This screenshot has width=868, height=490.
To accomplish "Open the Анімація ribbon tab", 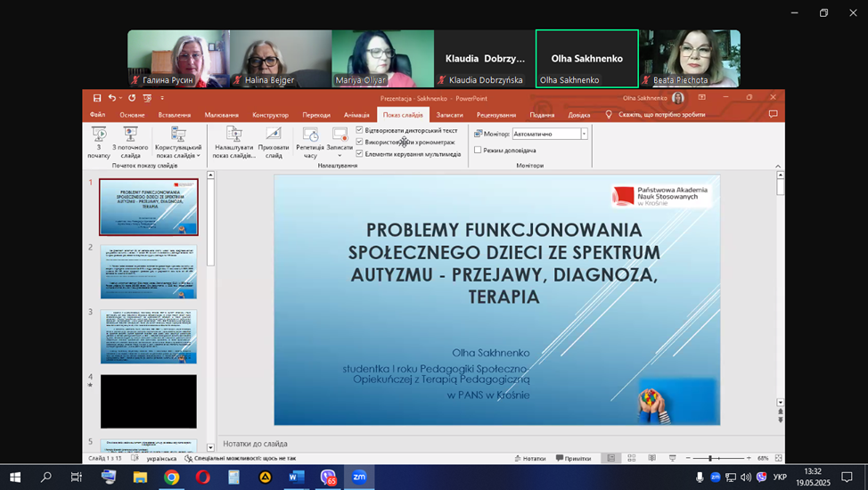I will [x=356, y=115].
